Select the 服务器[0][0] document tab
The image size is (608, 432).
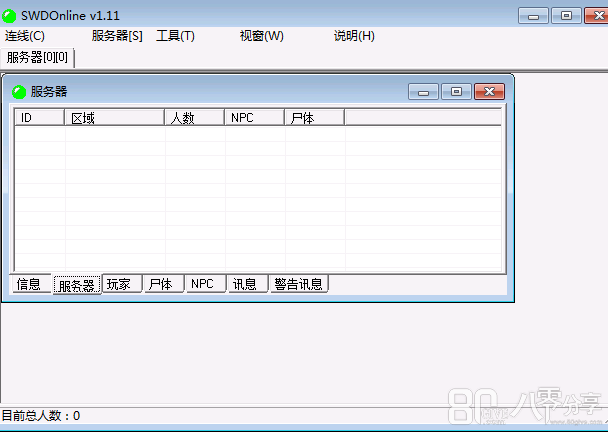37,58
